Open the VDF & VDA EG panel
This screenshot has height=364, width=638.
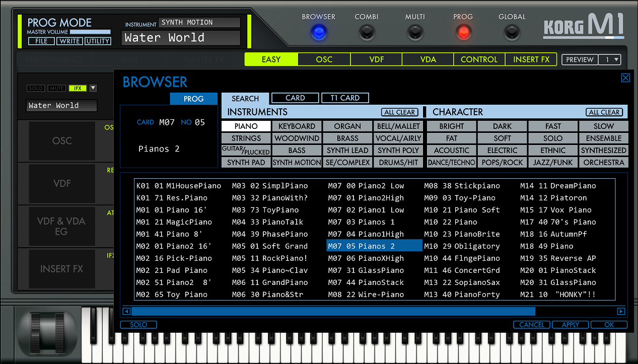61,226
